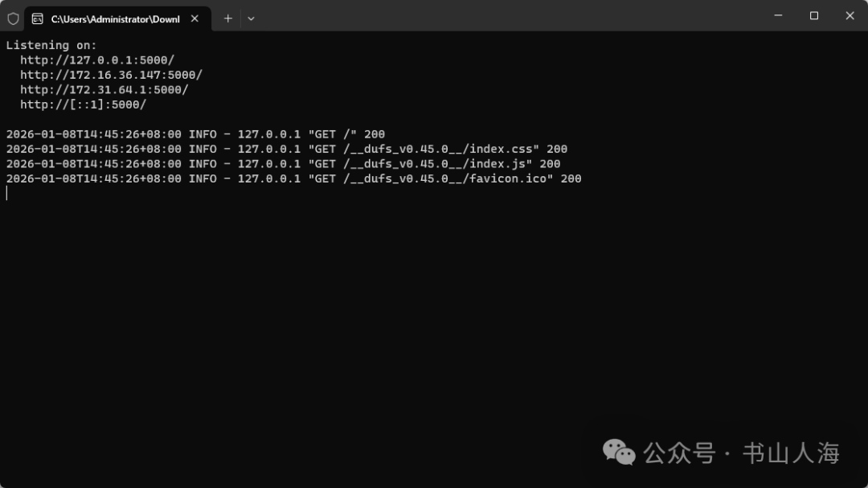Screen dimensions: 868x488
Task: Click the http://172.31.64.1:5000/ URL
Action: coord(104,90)
